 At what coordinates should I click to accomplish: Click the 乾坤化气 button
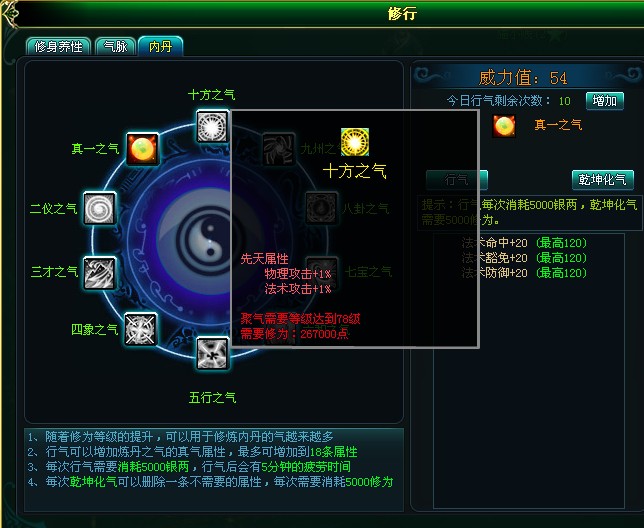pos(603,180)
